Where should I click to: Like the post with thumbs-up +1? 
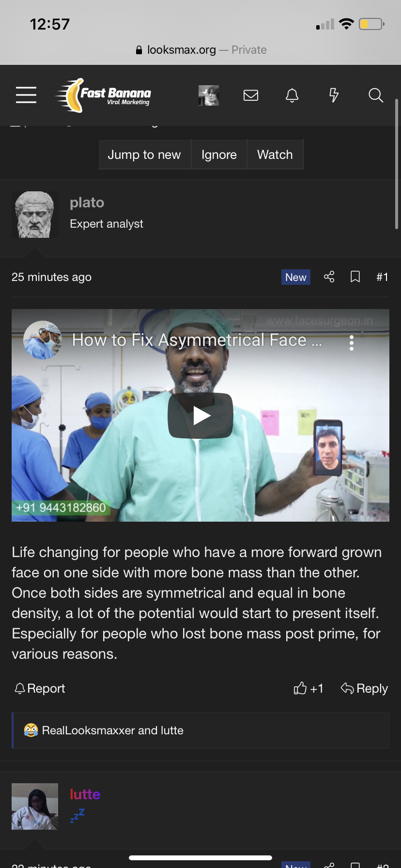click(308, 688)
